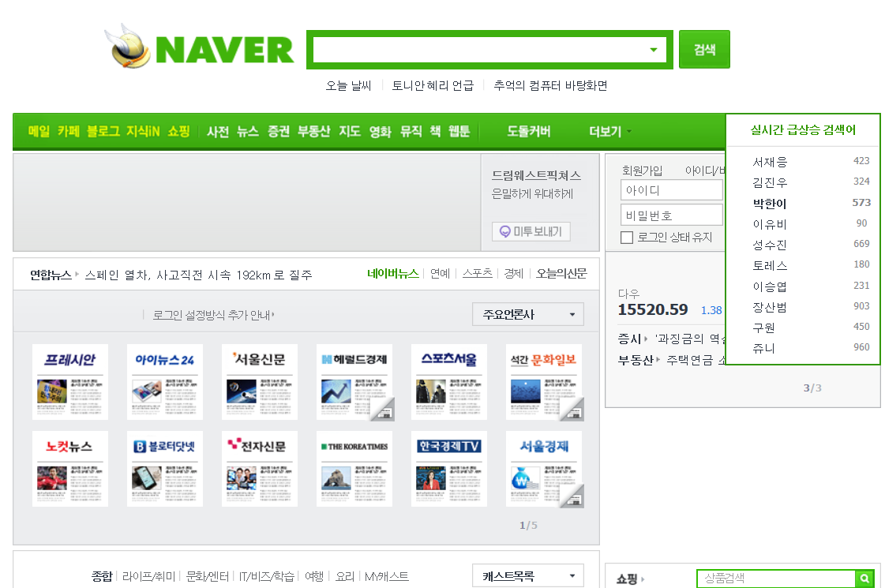Screen dimensions: 885x588
Task: Open 뉴스 in the menu bar
Action: [248, 132]
